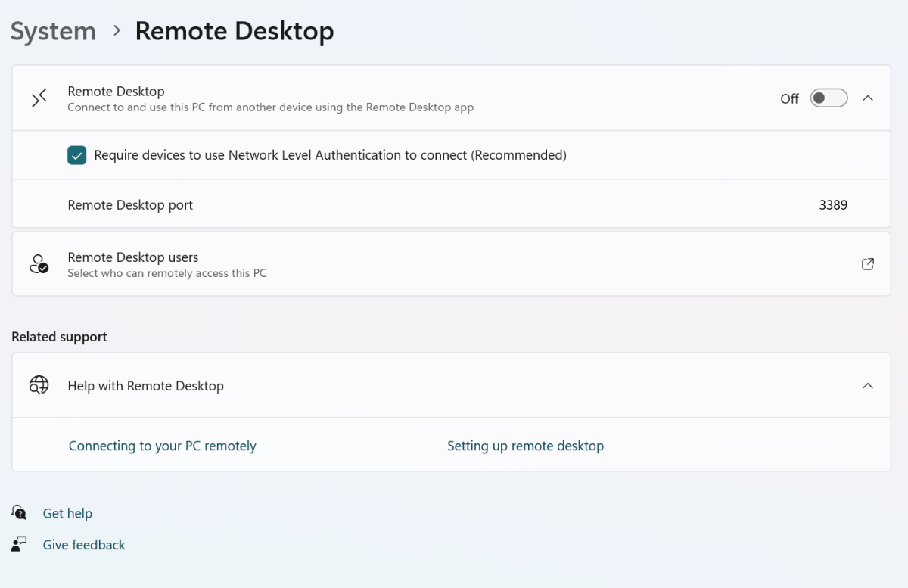Click the Get help chat bubble icon
Viewport: 908px width, 588px height.
(x=20, y=513)
